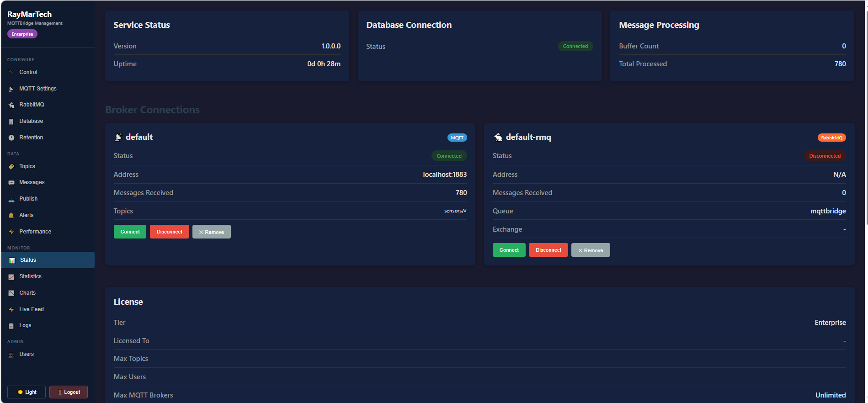Screen dimensions: 868x403
Task: Go to the Database configuration page
Action: click(48, 121)
